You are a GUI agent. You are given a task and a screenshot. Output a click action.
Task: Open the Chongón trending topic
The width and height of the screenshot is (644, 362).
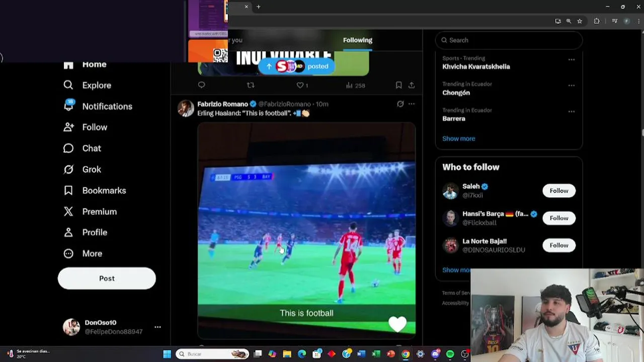point(456,93)
